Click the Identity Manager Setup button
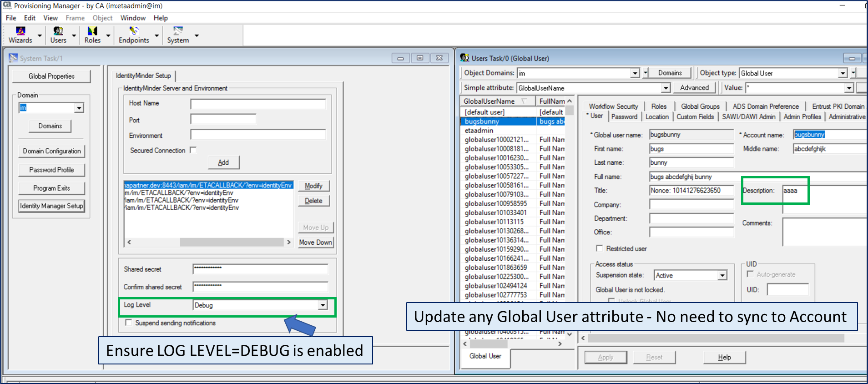Screen dimensions: 868x384 (x=51, y=206)
